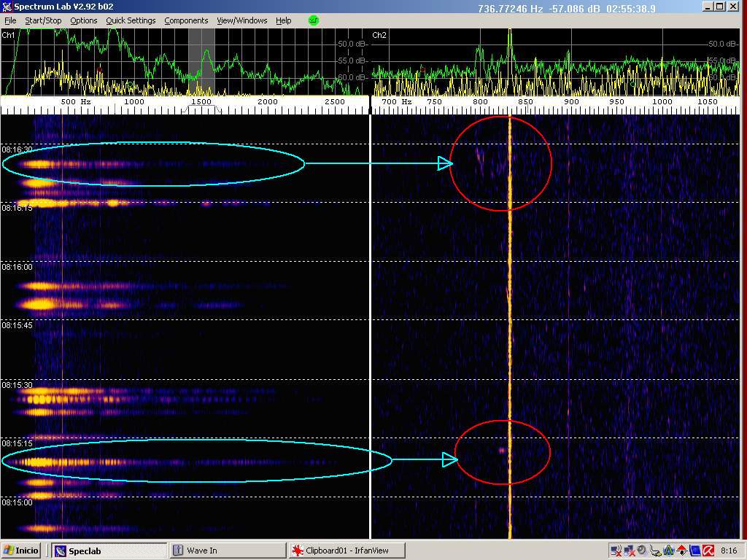Click the red rightmost system tray icon
The width and height of the screenshot is (747, 560).
tap(708, 551)
